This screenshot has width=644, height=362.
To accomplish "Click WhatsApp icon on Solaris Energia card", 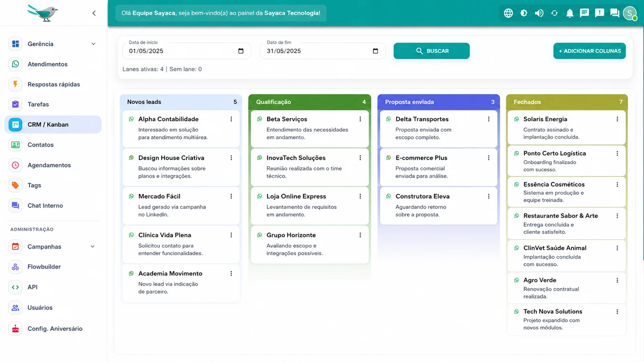I will (x=516, y=119).
